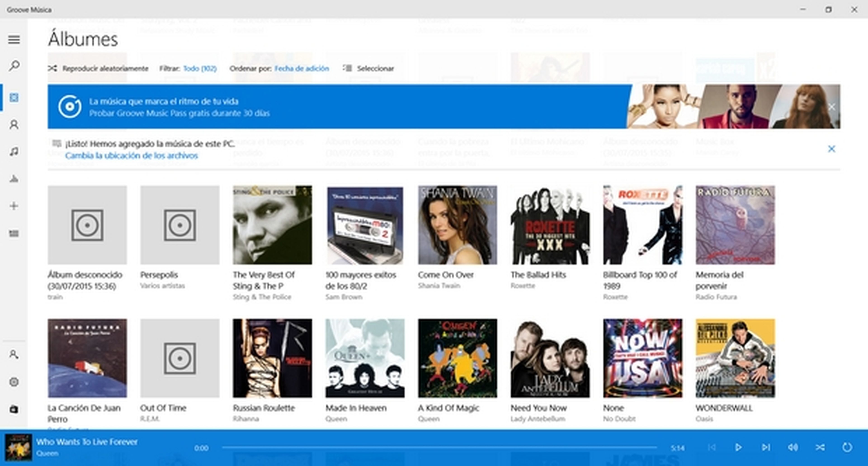Open the Store bag icon
This screenshot has width=868, height=466.
(x=14, y=409)
